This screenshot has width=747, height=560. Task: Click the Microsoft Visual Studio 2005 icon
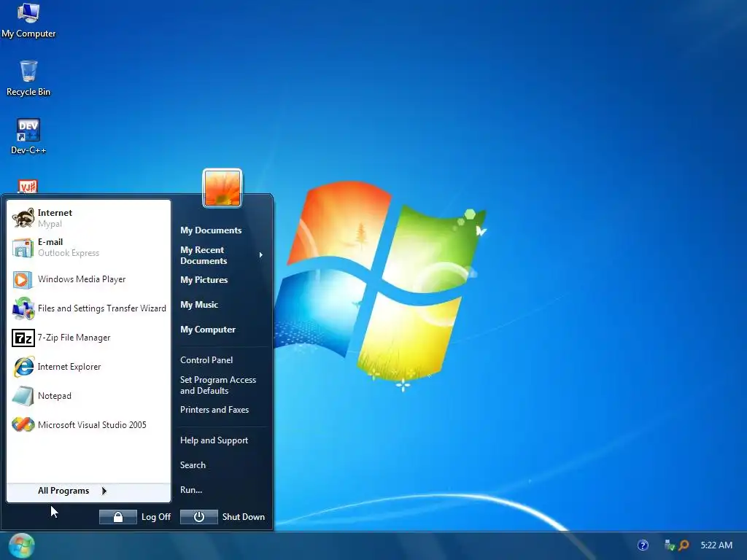(23, 425)
